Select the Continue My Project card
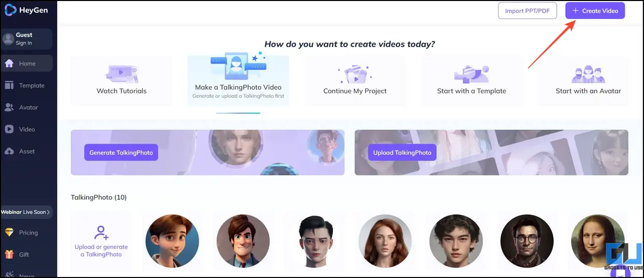The height and width of the screenshot is (278, 644). tap(355, 81)
